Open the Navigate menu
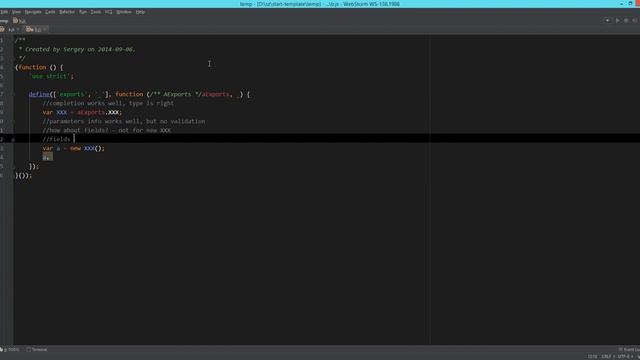640x360 pixels. tap(33, 12)
